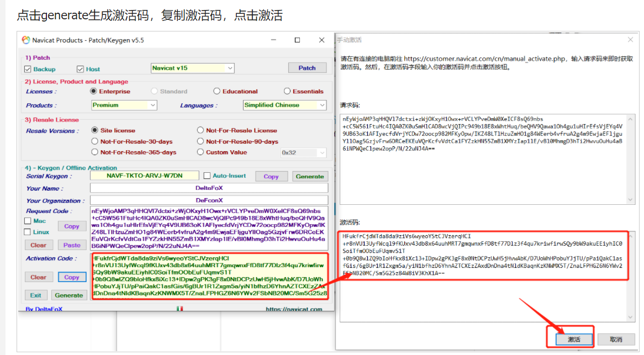Click inside the keygen Activation Code textbox
Screen dimensions: 644x355
pyautogui.click(x=210, y=276)
